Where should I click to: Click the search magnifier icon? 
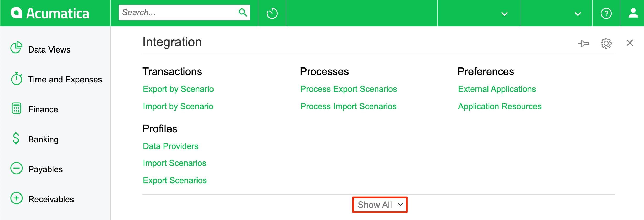pos(243,12)
